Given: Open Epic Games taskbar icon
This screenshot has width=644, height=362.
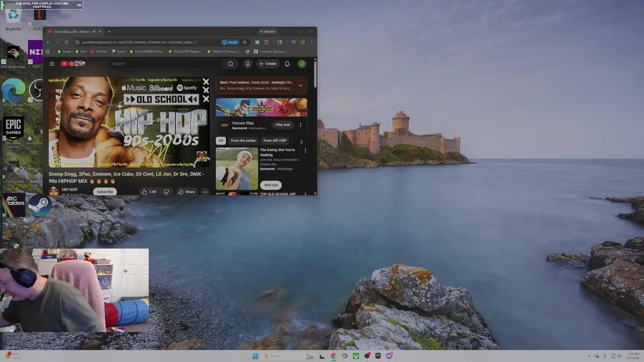Looking at the screenshot, I should 378,356.
